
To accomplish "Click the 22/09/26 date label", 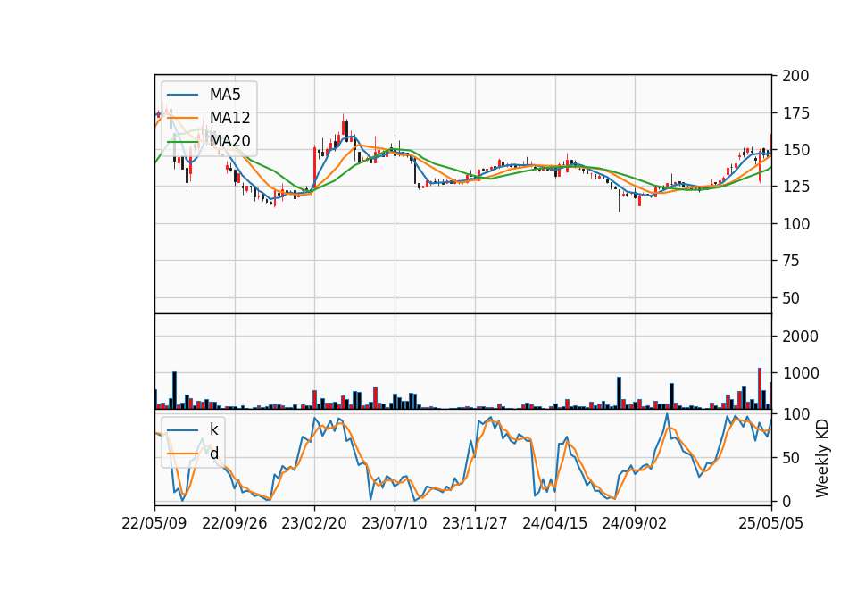I will click(x=235, y=523).
